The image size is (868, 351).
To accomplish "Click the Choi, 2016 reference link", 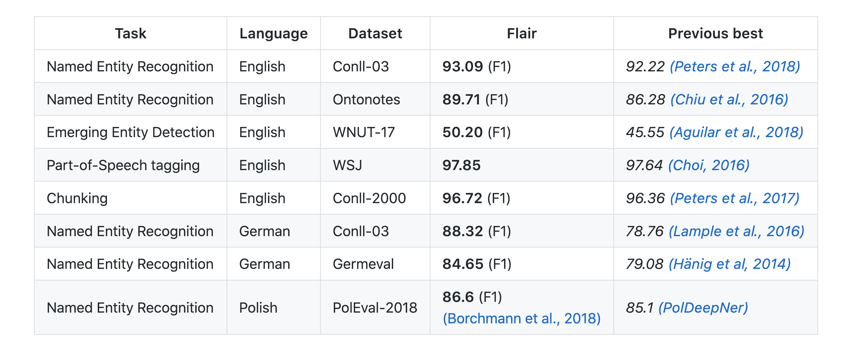I will (x=709, y=165).
